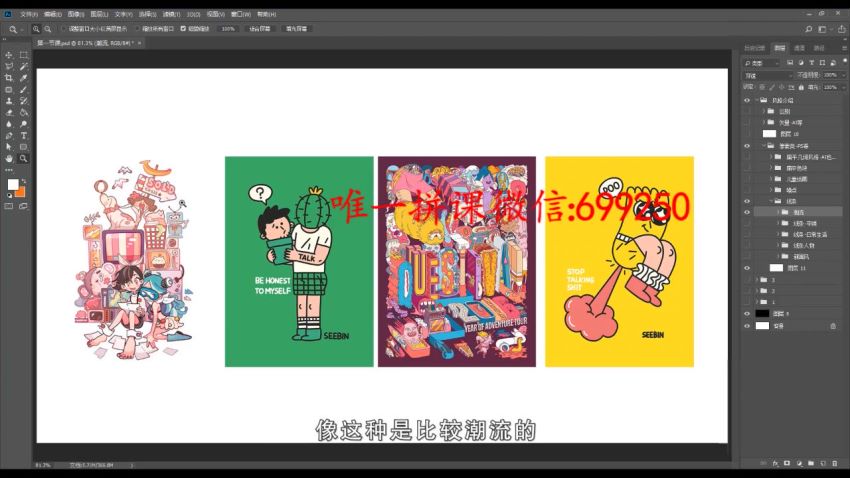Show the group named 3
The image size is (850, 478).
click(747, 280)
